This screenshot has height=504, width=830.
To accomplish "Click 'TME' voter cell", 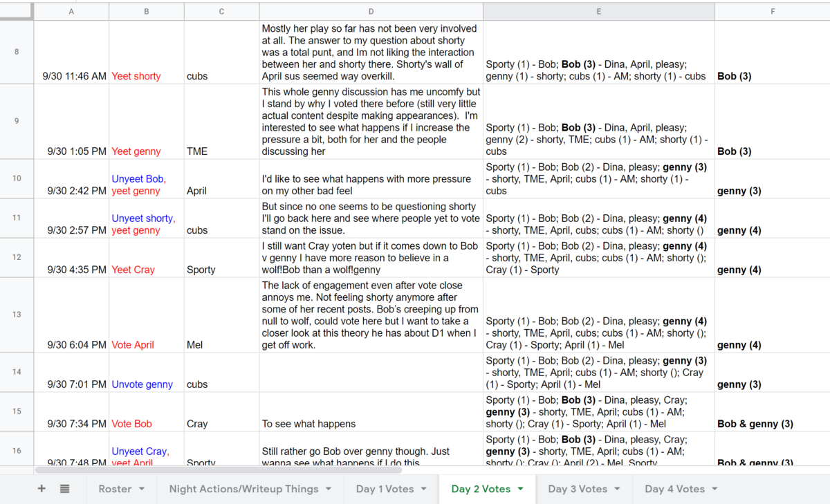I will 221,122.
